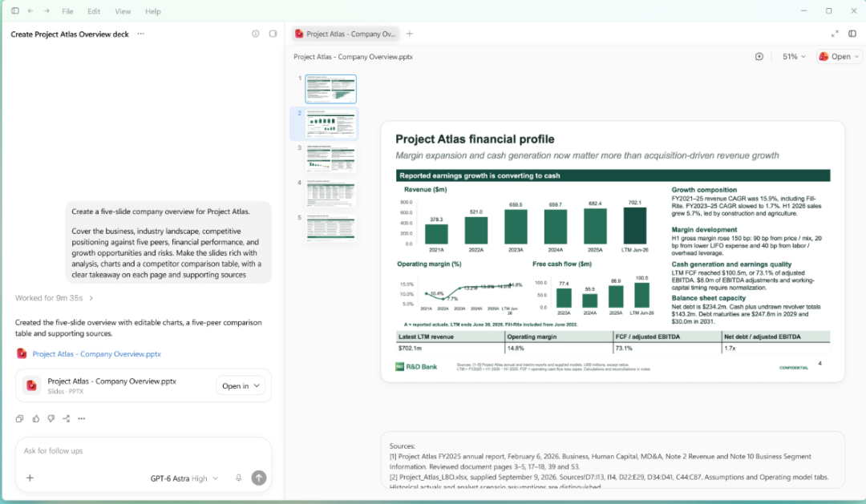The image size is (866, 504).
Task: Toggle the side panel icon in chat header
Action: point(273,34)
